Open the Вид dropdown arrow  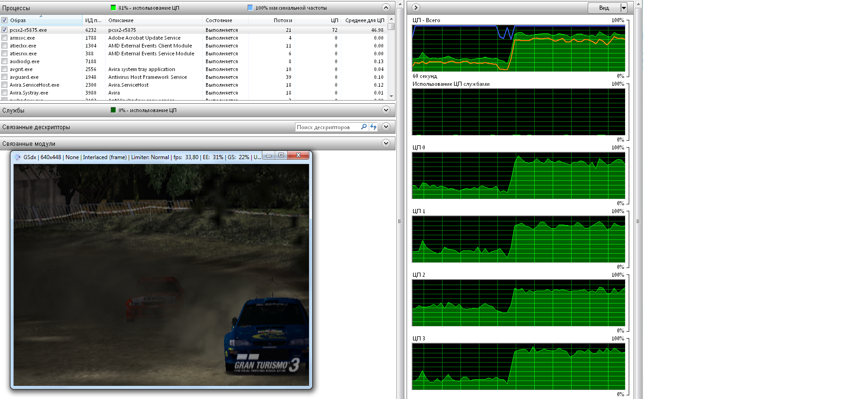tap(624, 8)
